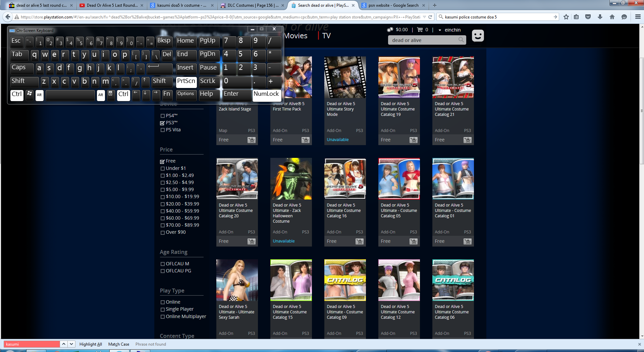
Task: Add First Time Pack to cart
Action: (x=305, y=140)
